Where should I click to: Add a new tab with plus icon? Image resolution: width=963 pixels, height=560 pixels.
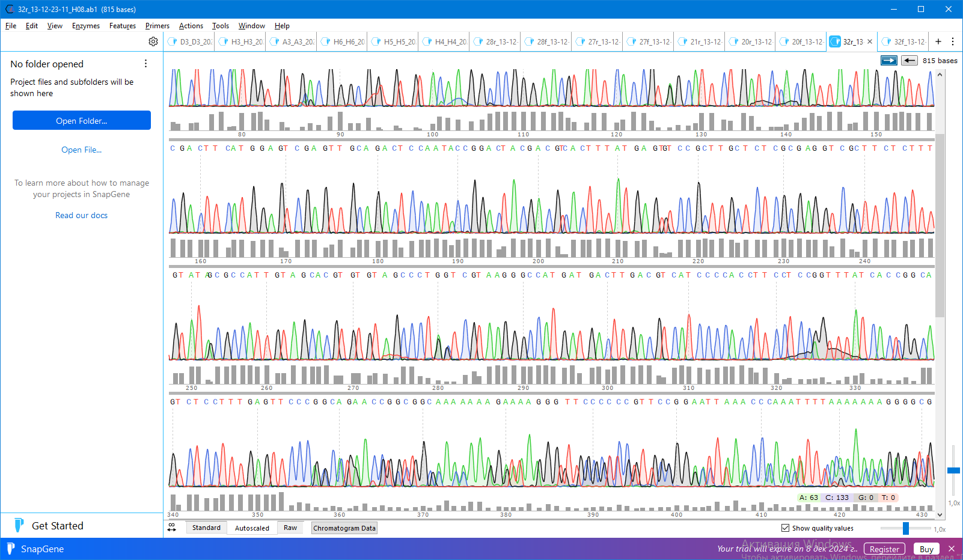pos(938,41)
